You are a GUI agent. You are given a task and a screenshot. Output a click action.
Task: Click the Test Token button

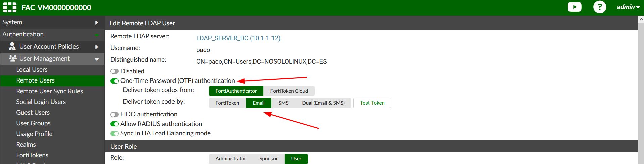pos(372,103)
